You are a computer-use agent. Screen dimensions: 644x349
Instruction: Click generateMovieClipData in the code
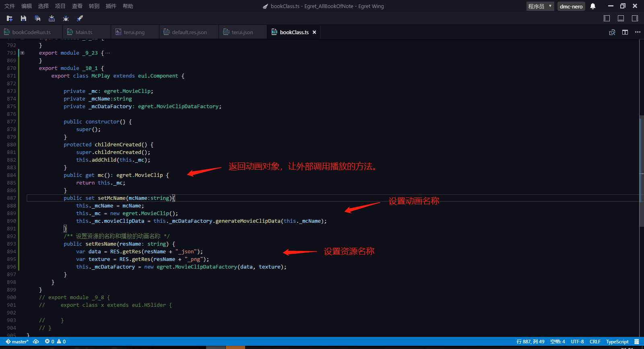point(248,221)
